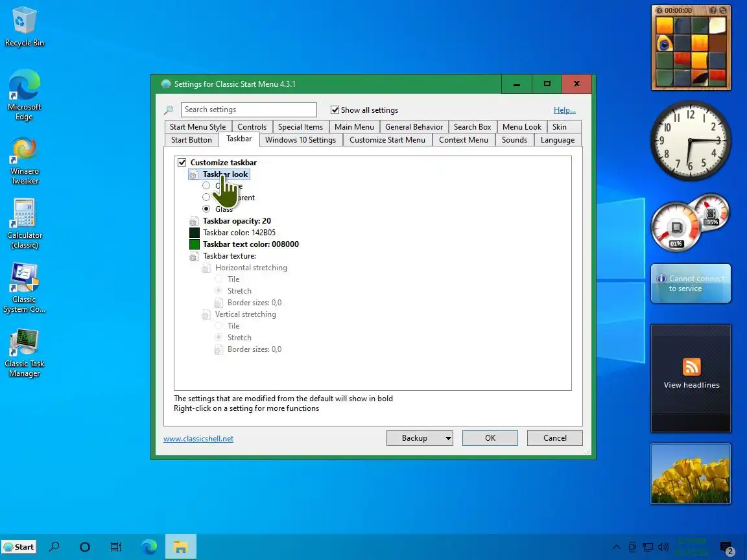Click the Cannot connect to service gadget
Screen dimensions: 747x560
click(x=691, y=283)
